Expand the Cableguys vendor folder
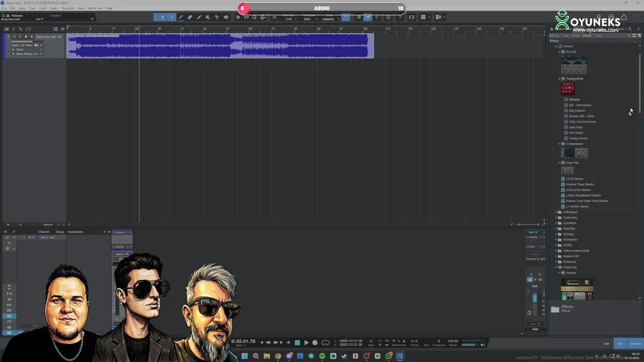The width and height of the screenshot is (644, 362). pos(556,212)
